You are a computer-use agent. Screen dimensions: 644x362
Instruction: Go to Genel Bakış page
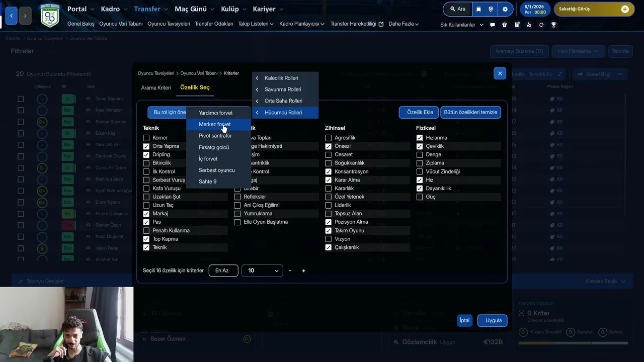pos(80,24)
